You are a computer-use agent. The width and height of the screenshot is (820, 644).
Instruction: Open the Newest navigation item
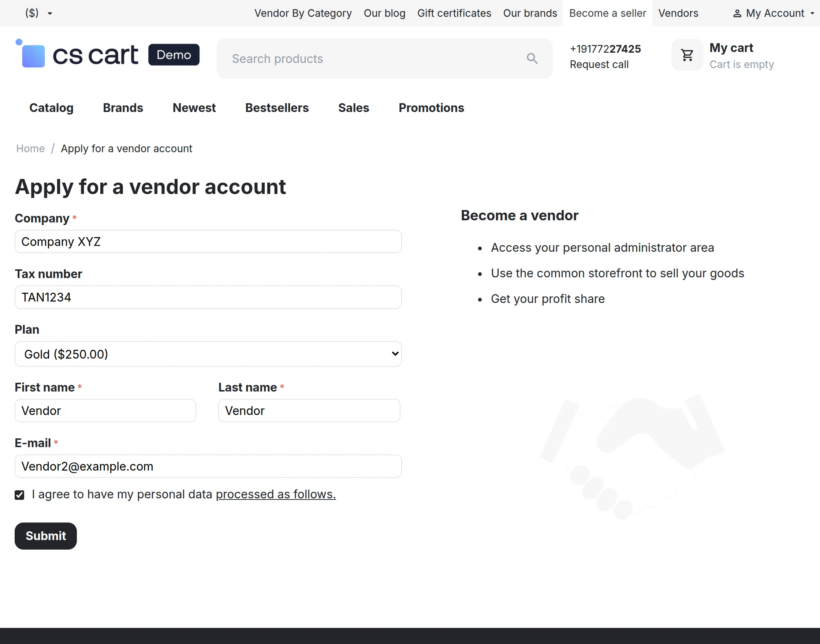pyautogui.click(x=194, y=108)
